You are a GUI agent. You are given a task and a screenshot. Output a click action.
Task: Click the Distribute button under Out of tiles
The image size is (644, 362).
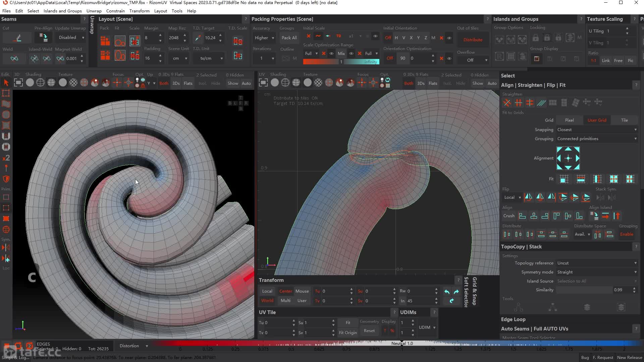(473, 40)
